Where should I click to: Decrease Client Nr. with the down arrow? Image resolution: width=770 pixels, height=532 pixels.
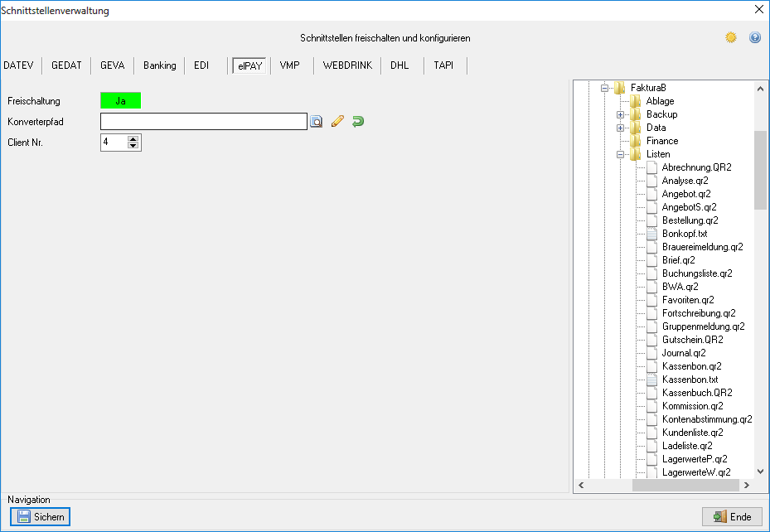click(133, 147)
